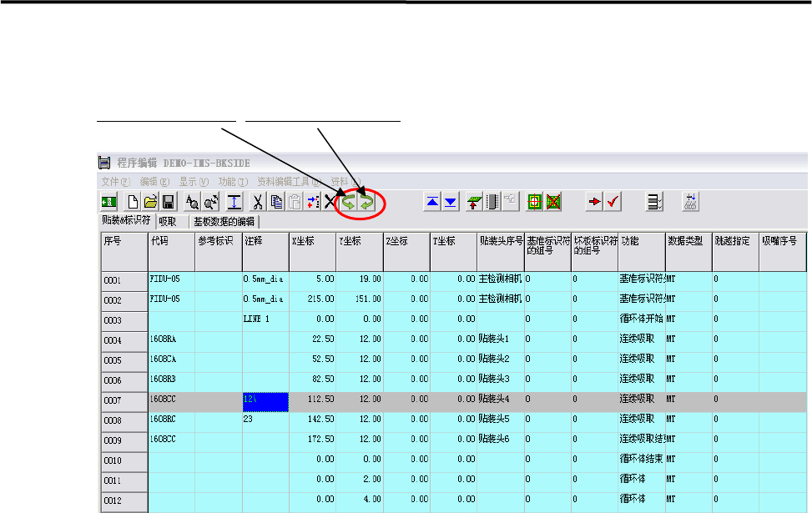Click the Cut scissors icon
Viewport: 812px width, 513px height.
point(258,201)
